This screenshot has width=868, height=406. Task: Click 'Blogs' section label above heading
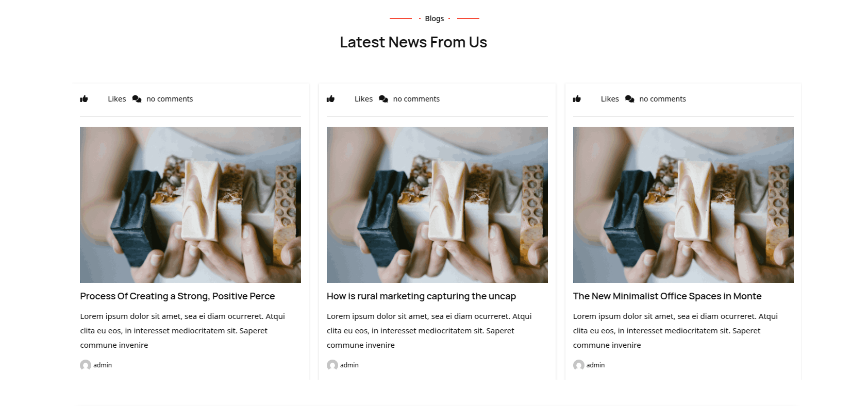(x=435, y=19)
